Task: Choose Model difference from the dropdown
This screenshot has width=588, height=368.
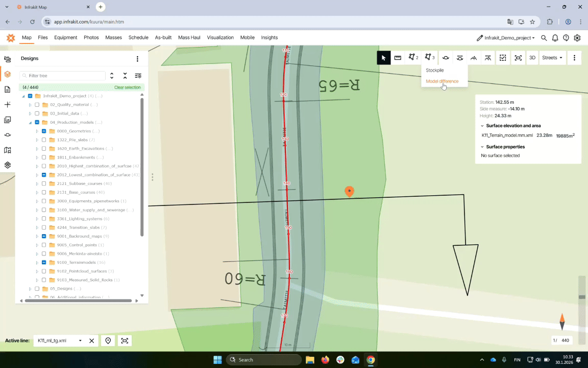Action: click(x=442, y=81)
